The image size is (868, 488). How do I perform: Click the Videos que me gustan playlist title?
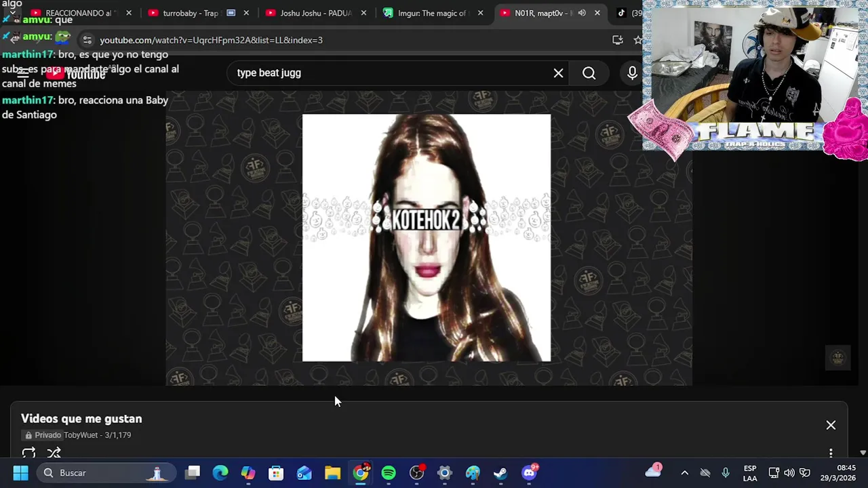point(81,419)
